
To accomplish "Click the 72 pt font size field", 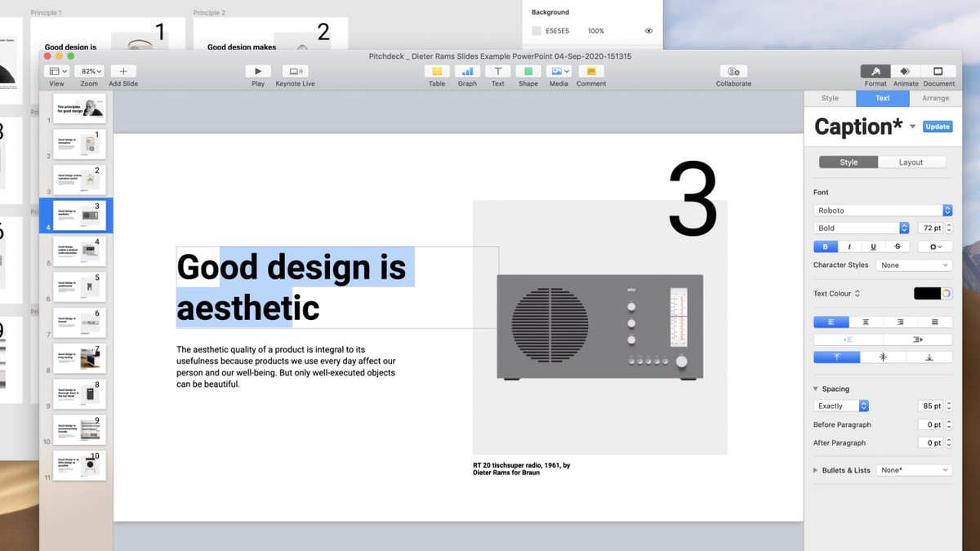I will point(930,229).
